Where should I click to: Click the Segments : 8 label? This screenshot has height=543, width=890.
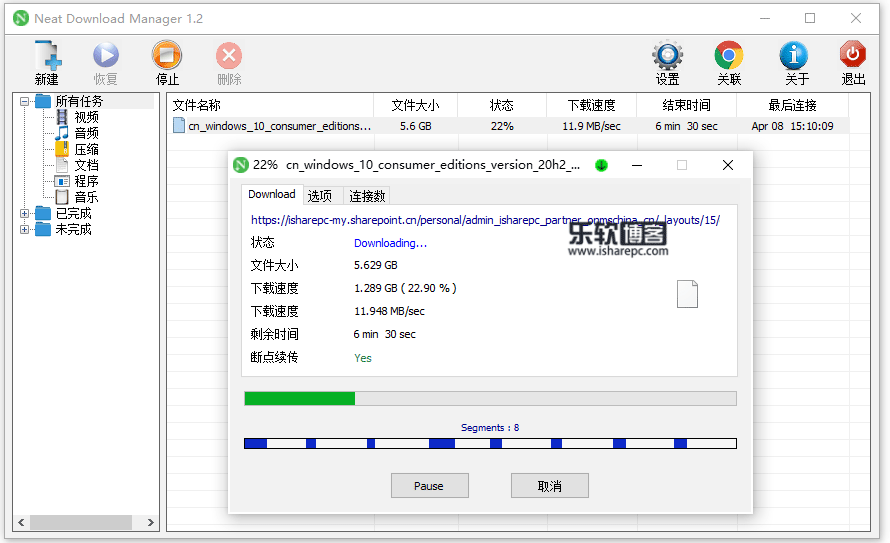coord(490,427)
